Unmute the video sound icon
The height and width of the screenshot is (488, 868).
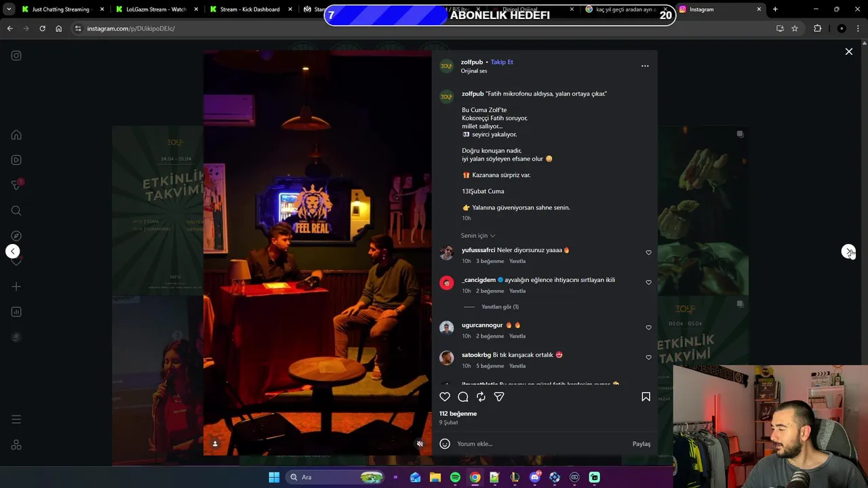click(x=420, y=444)
